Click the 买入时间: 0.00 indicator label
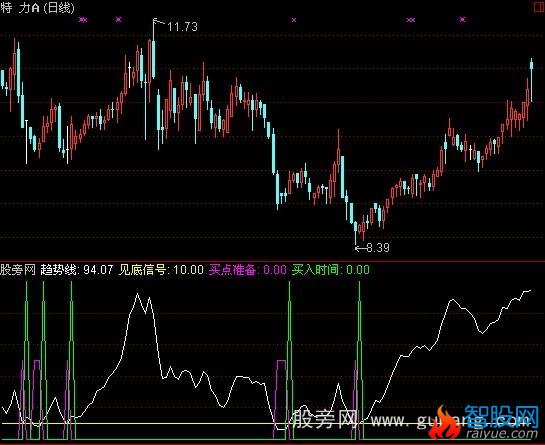 pos(331,269)
